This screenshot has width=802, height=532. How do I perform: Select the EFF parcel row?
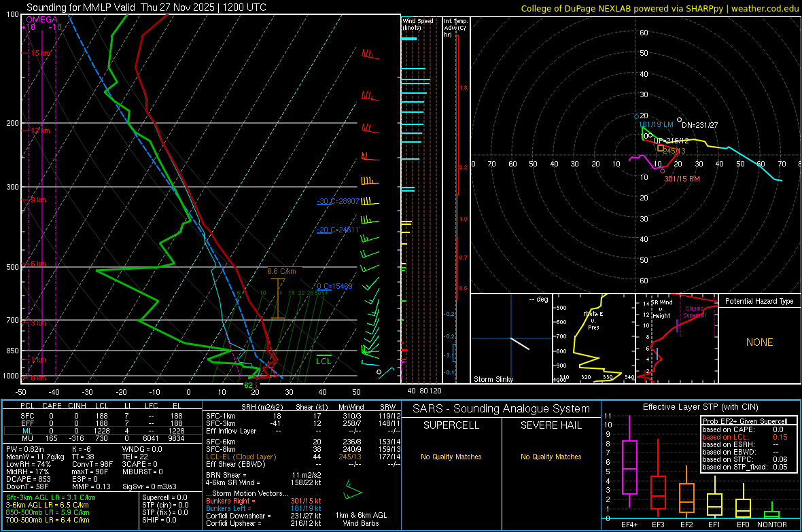click(102, 423)
